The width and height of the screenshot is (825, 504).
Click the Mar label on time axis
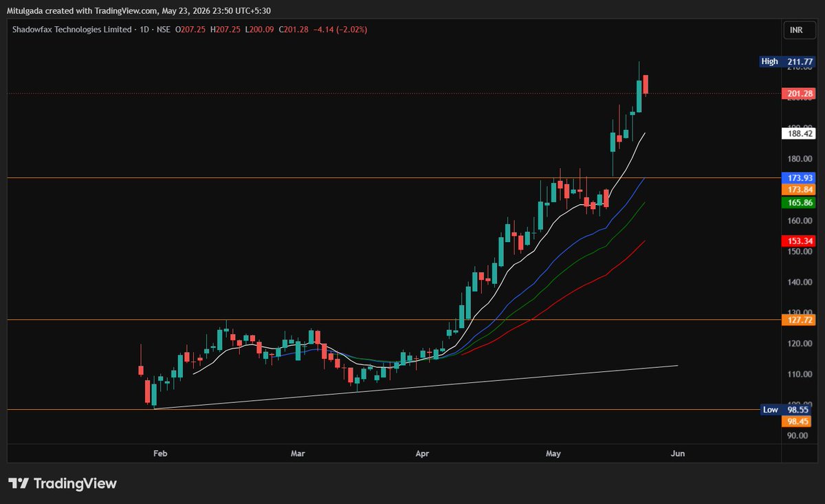pos(298,454)
